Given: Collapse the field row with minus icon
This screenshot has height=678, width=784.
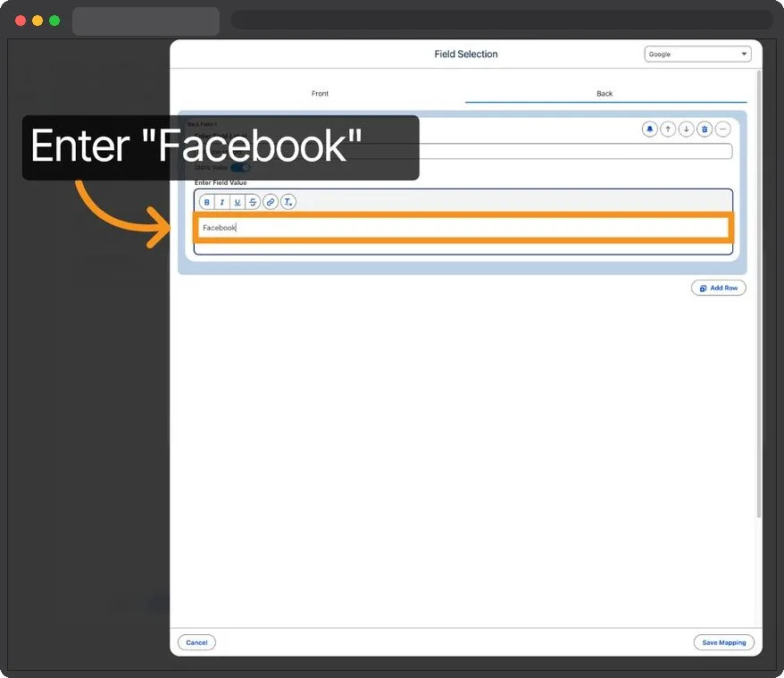Looking at the screenshot, I should tap(723, 130).
